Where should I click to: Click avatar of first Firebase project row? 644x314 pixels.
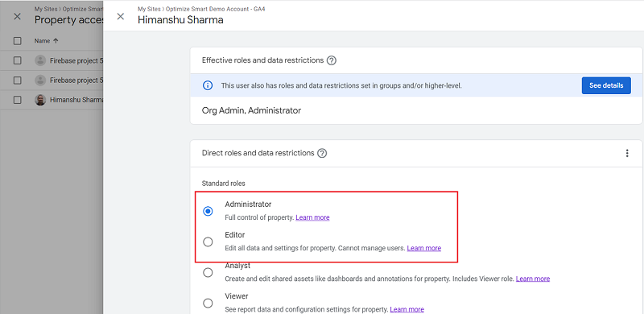click(40, 60)
